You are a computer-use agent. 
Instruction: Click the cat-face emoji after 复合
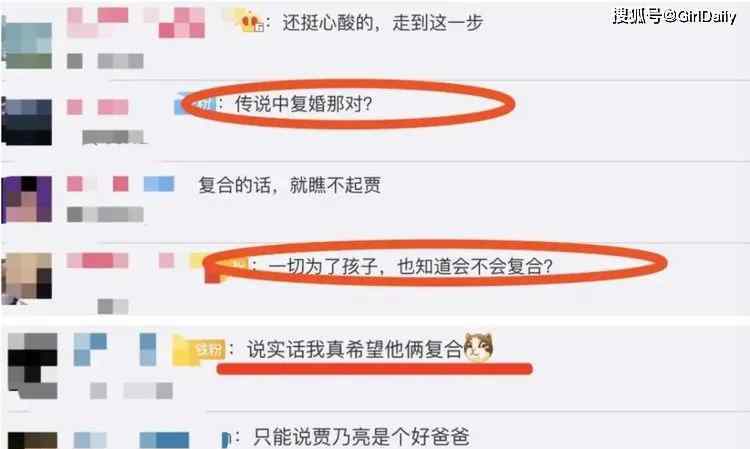click(x=479, y=346)
